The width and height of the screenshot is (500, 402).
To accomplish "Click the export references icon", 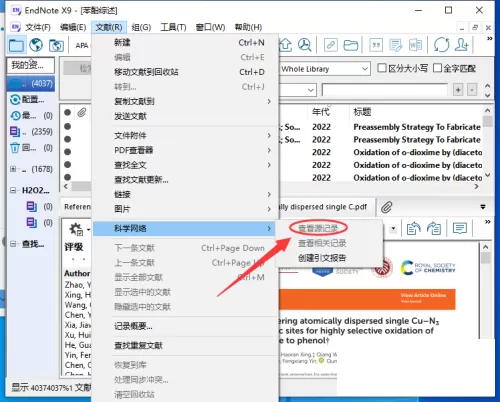I will click(x=286, y=45).
